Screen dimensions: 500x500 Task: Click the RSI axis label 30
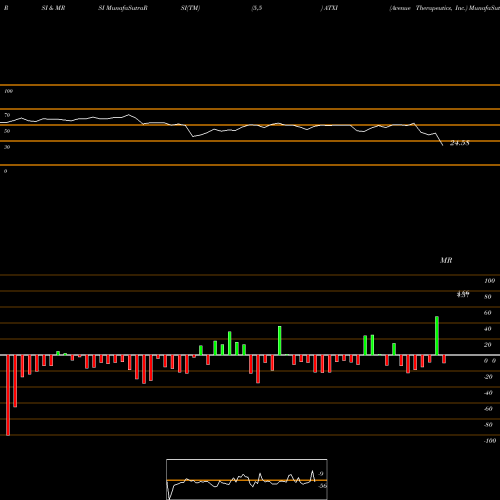click(x=7, y=147)
